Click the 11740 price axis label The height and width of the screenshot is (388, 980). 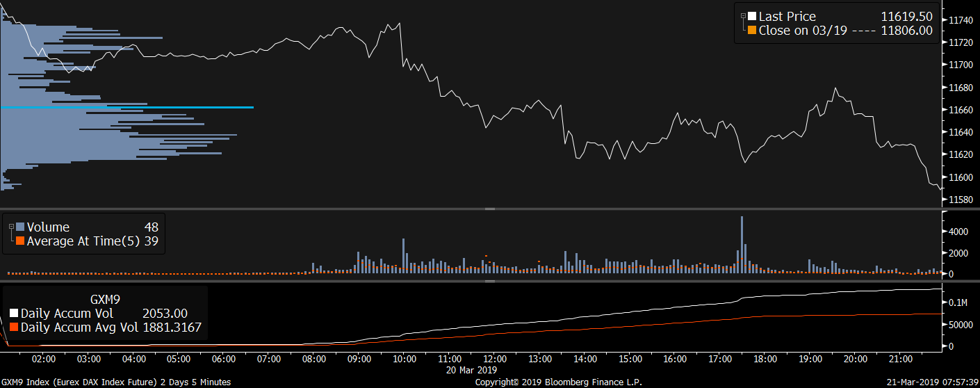961,20
